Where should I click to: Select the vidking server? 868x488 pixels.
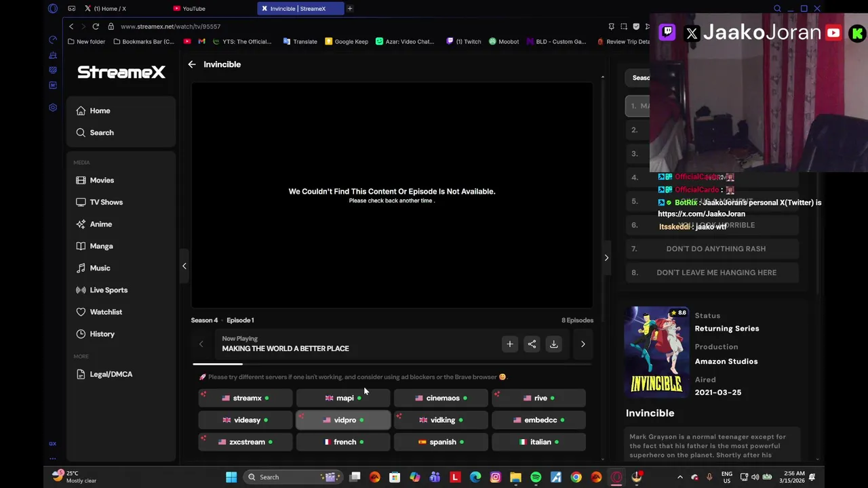441,420
